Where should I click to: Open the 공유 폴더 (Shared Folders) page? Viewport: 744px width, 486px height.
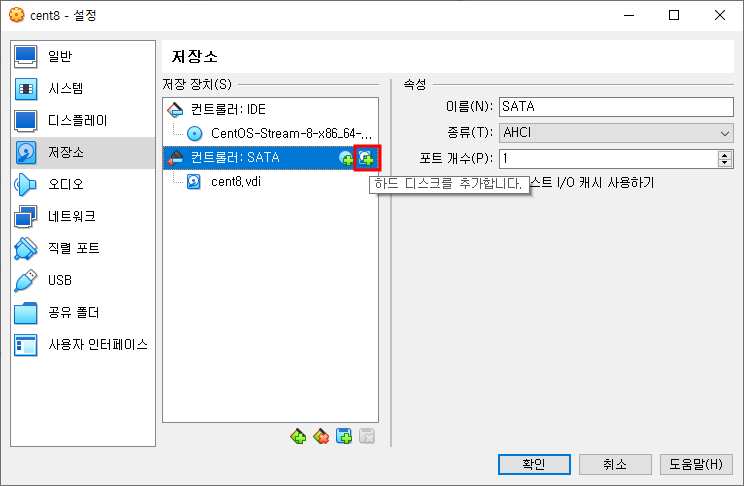(83, 313)
